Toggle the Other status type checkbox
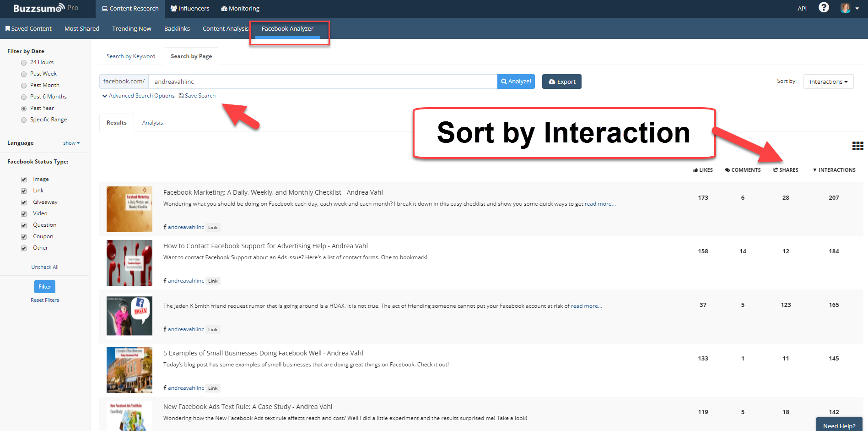 pyautogui.click(x=24, y=248)
